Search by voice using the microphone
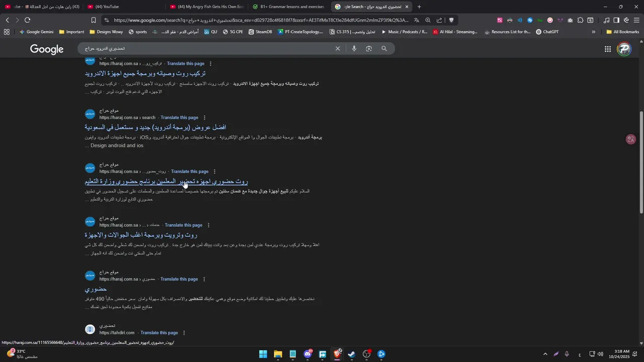Viewport: 644px width, 362px height. click(x=354, y=49)
